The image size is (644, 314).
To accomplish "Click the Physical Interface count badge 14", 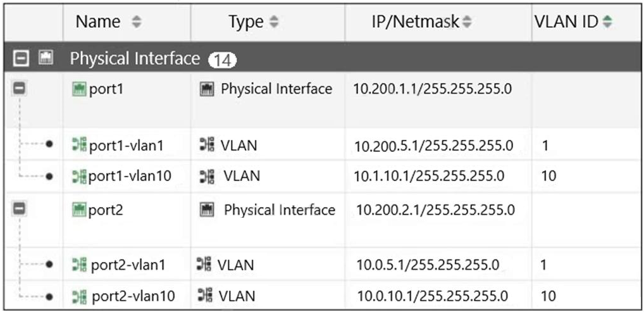I will point(222,60).
